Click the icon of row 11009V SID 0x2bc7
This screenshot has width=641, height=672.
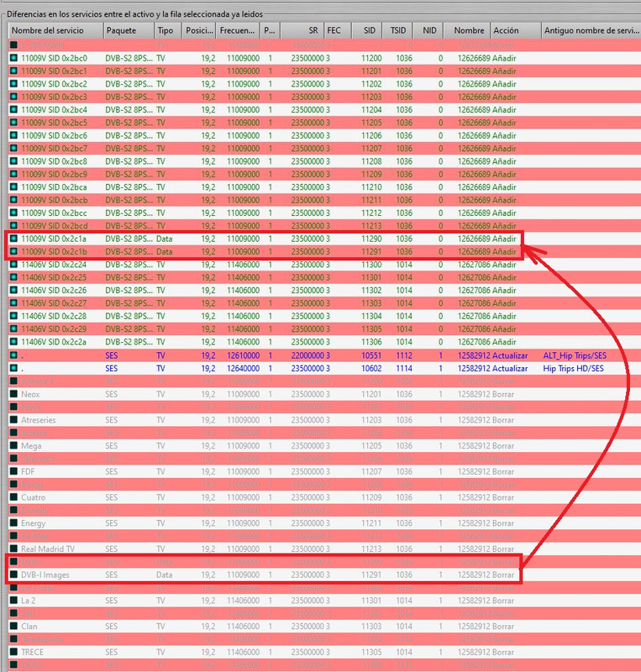tap(13, 149)
